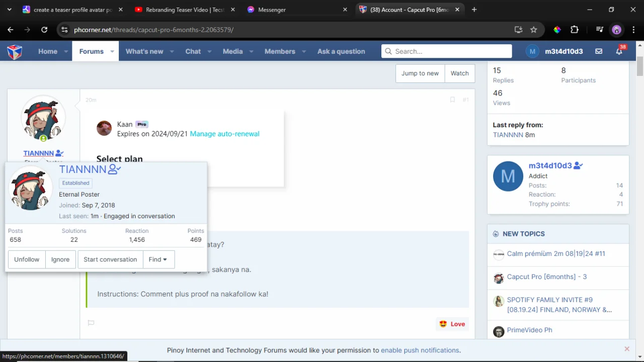Open Chrome profile avatar
The width and height of the screenshot is (644, 362).
(617, 30)
